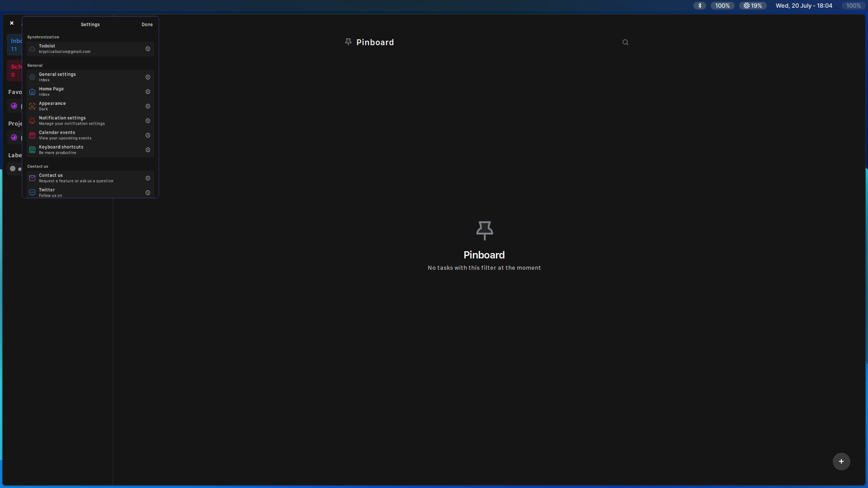Expand the Keyboard shortcuts row chevron
868x488 pixels.
148,150
